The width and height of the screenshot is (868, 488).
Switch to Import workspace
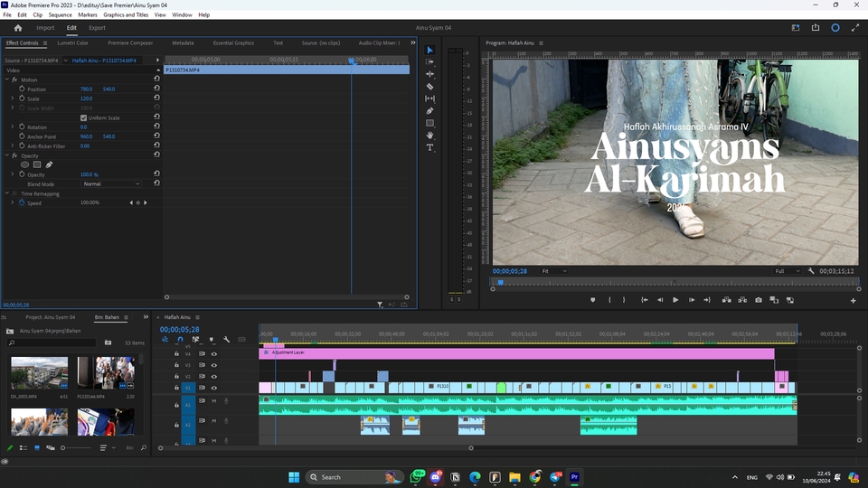(x=45, y=28)
